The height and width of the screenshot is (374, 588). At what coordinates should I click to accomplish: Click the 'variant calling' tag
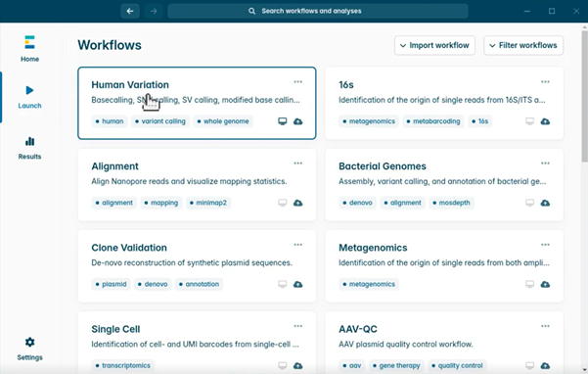(x=160, y=121)
